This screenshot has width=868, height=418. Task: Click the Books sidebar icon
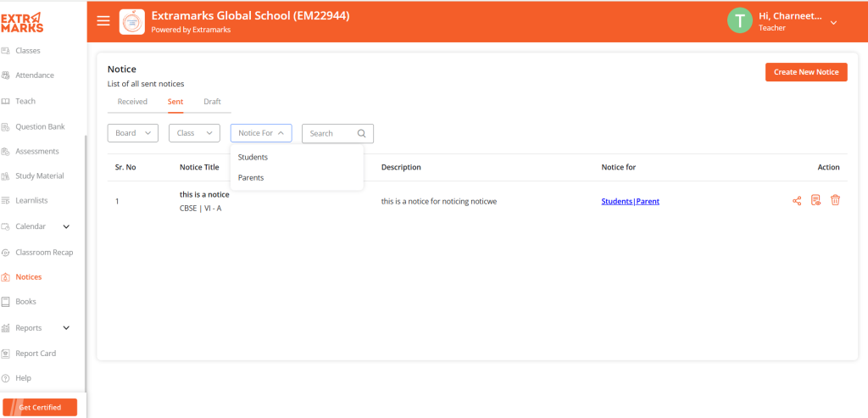(6, 302)
